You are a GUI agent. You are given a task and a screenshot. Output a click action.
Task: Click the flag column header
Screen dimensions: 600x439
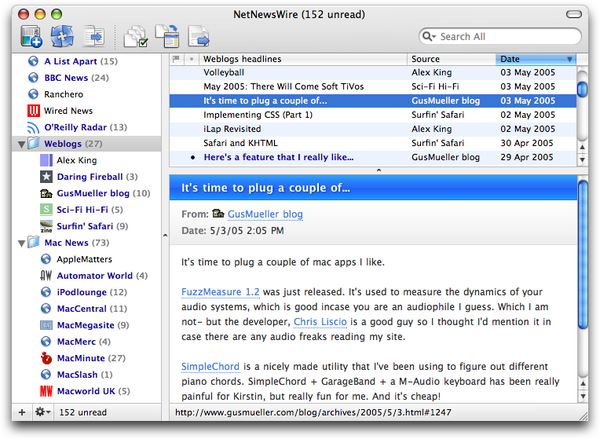point(176,59)
